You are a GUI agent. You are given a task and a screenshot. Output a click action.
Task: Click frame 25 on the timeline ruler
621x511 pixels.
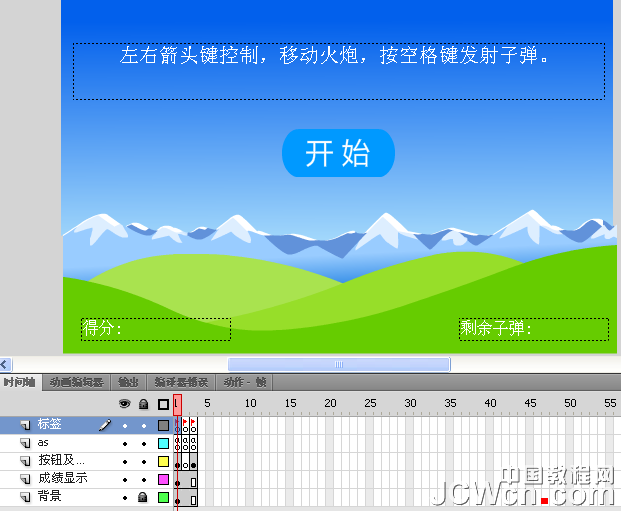tap(370, 404)
